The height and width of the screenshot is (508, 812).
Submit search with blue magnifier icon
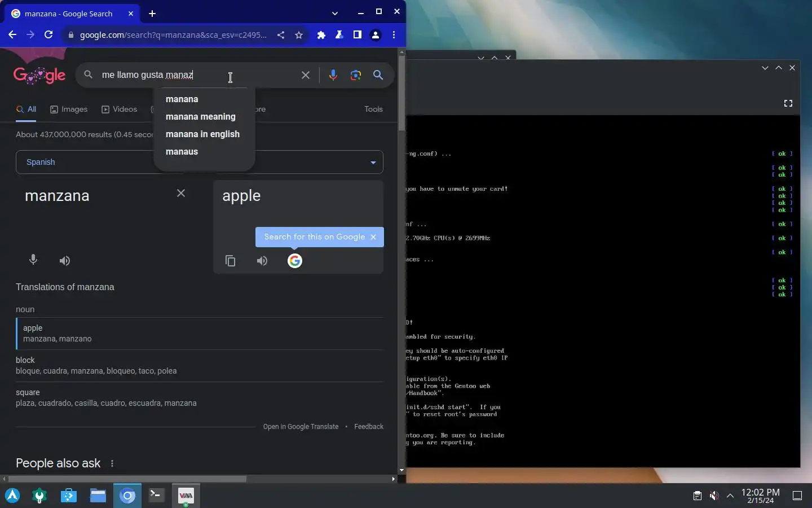click(378, 75)
